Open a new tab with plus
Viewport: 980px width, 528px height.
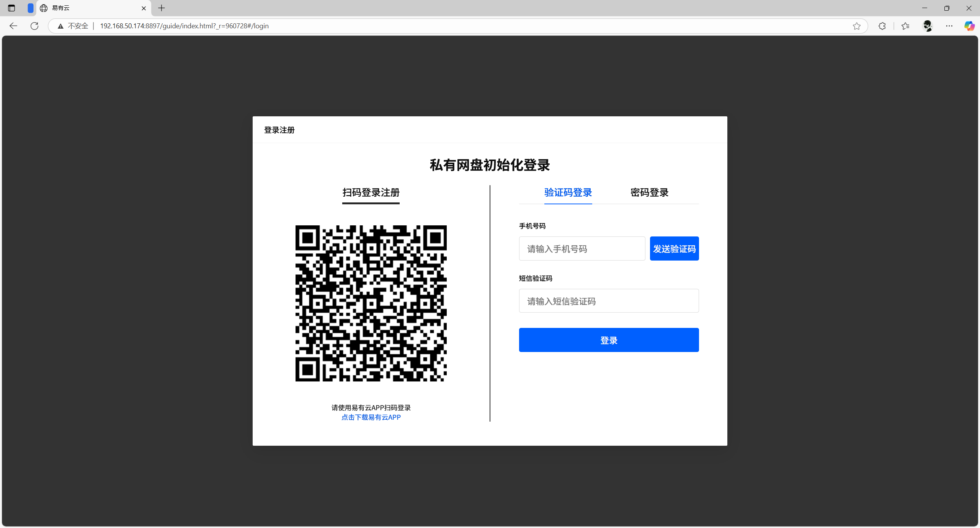point(162,8)
